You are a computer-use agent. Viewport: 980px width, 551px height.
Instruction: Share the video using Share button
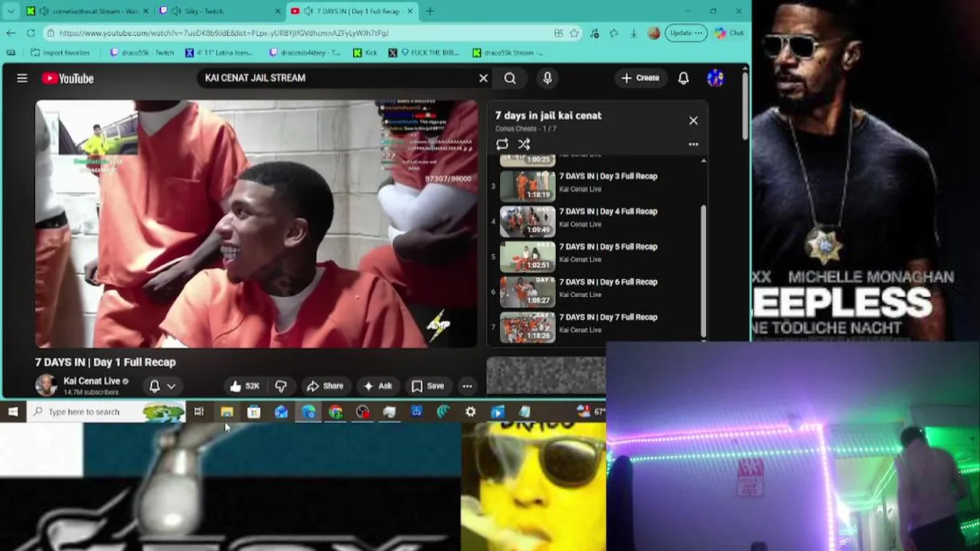pos(325,386)
